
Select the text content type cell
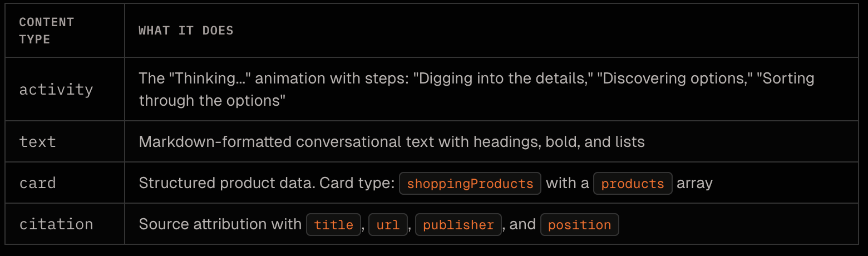tap(37, 141)
